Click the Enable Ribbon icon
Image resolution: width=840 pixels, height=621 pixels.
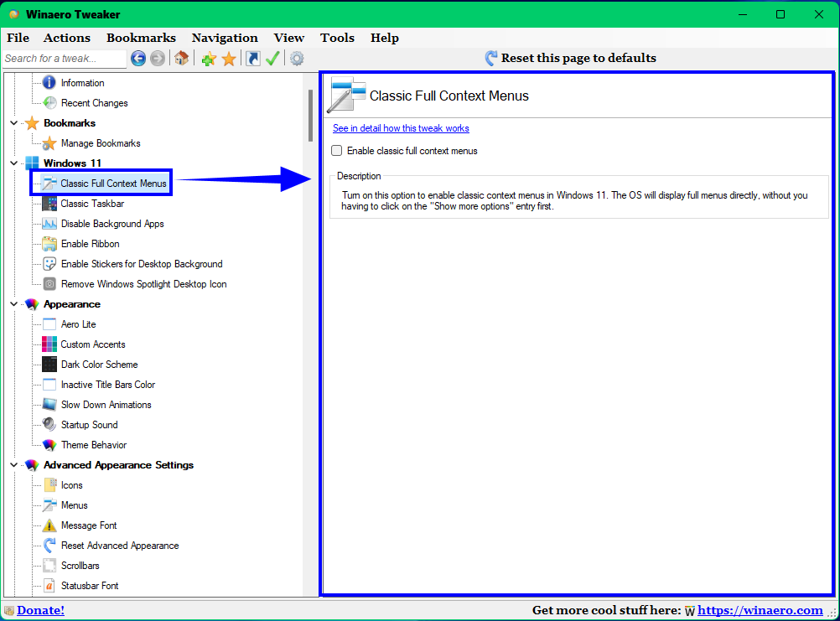click(x=49, y=244)
